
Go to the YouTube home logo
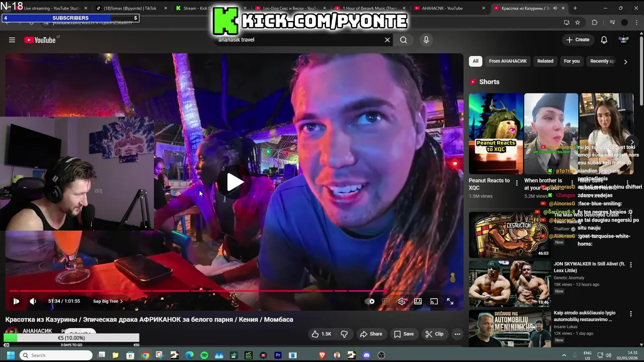click(x=40, y=40)
